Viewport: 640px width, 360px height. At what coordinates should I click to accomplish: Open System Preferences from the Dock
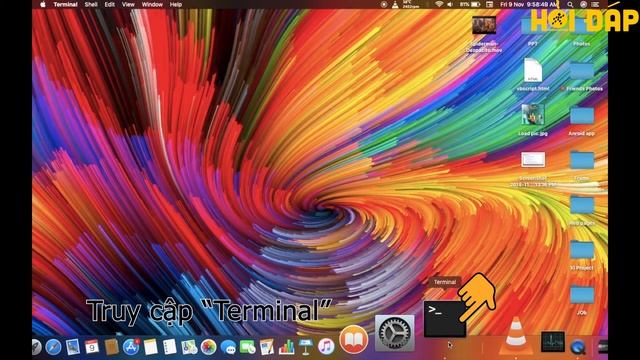[394, 333]
